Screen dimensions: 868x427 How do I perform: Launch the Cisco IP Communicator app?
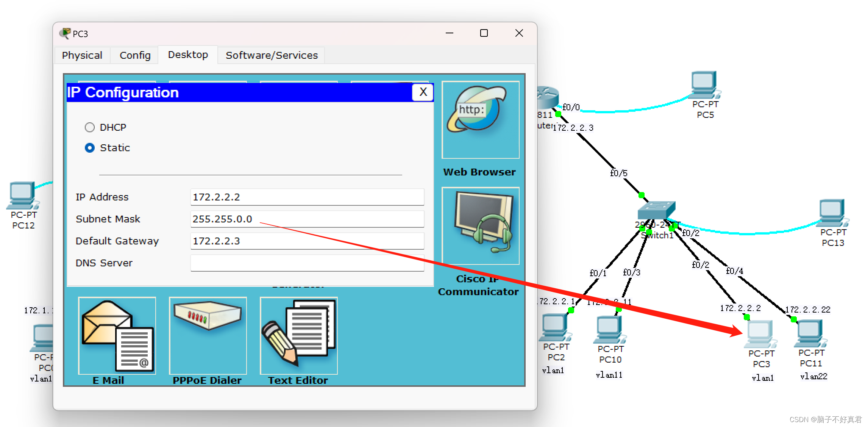point(480,226)
